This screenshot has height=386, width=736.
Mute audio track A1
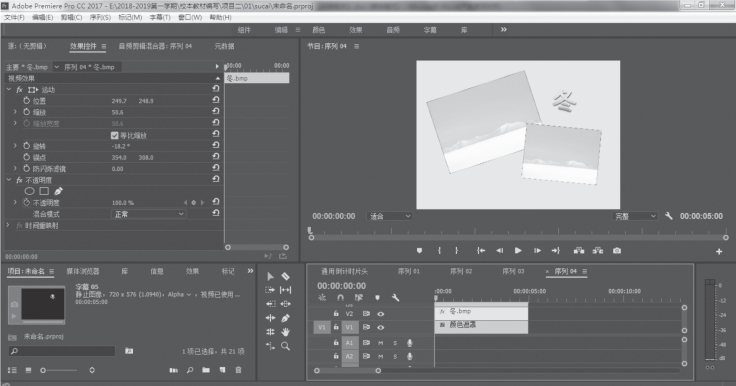pyautogui.click(x=381, y=343)
